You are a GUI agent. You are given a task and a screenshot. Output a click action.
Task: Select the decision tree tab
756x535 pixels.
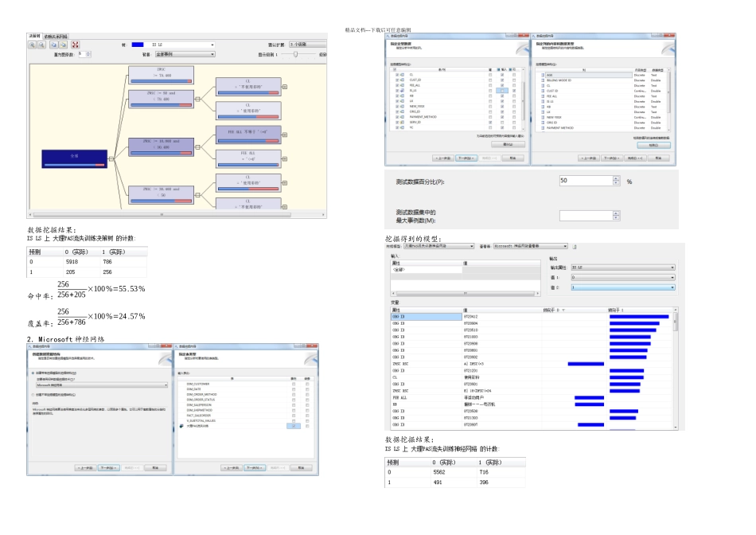(x=34, y=36)
